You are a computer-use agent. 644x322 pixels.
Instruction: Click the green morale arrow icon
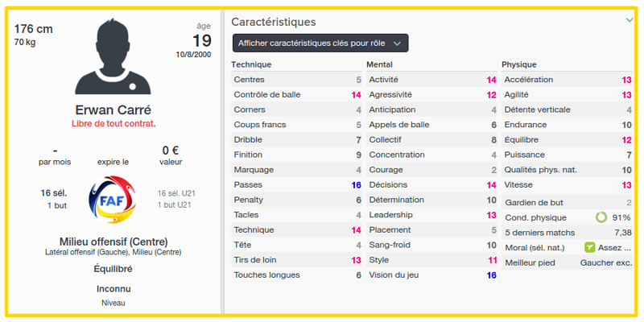click(x=590, y=248)
